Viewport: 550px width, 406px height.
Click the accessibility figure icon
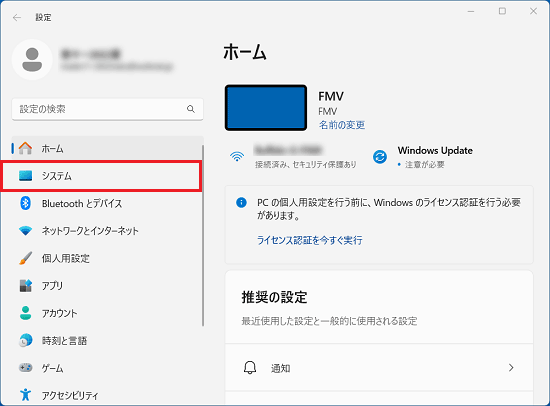click(25, 395)
